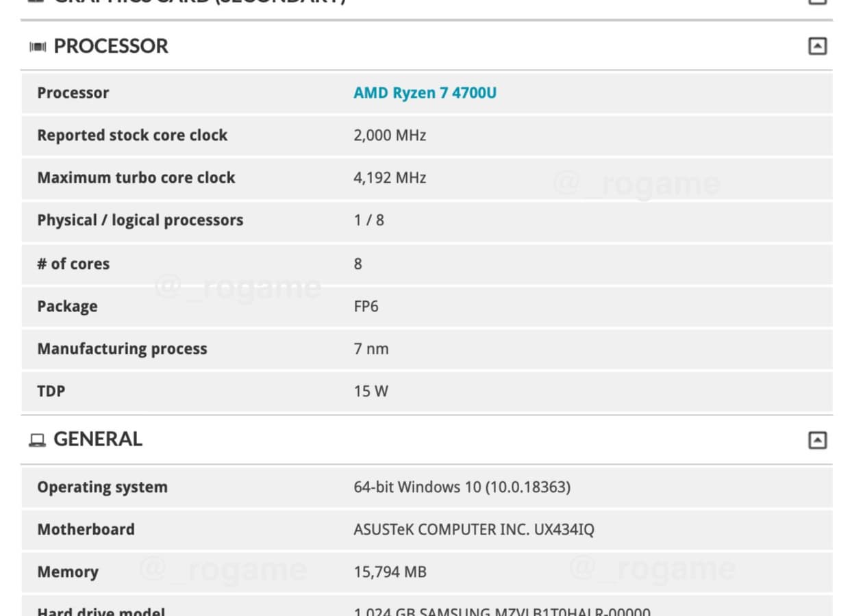The height and width of the screenshot is (616, 852).
Task: Click the 64-bit Windows 10 operating system value
Action: pos(462,487)
